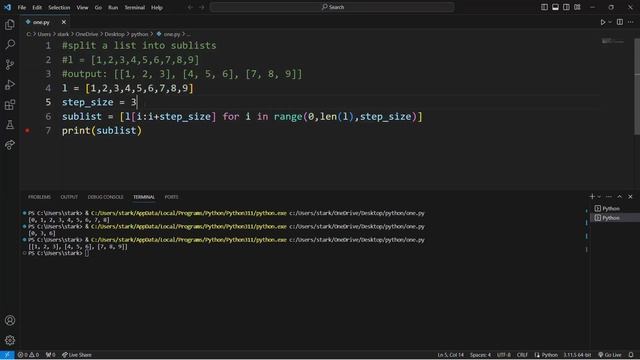Click Desktop folder in breadcrumb
The image size is (640, 360).
pyautogui.click(x=114, y=34)
